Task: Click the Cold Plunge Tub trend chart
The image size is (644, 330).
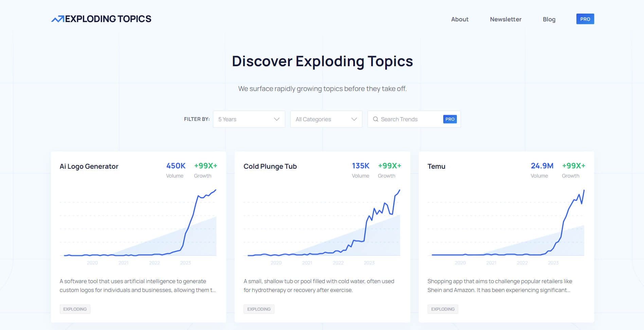Action: click(322, 227)
